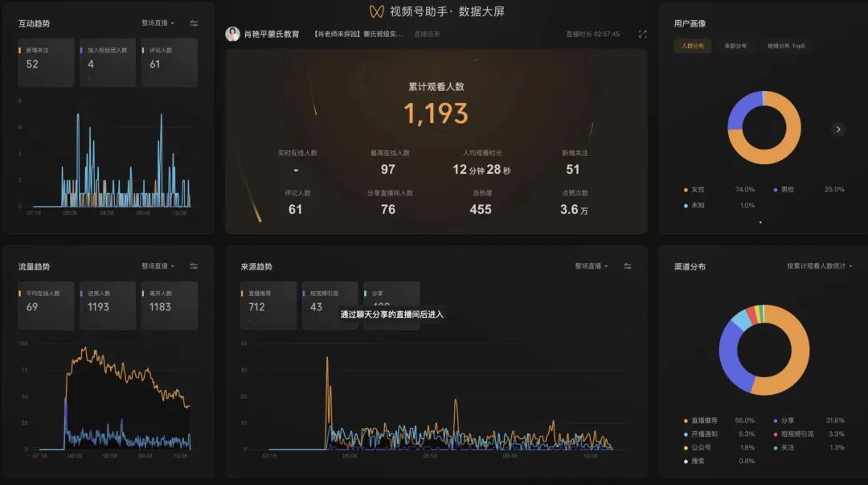Viewport: 868px width, 485px height.
Task: Click the 55.0% 直播推荐 percentage
Action: tap(745, 421)
